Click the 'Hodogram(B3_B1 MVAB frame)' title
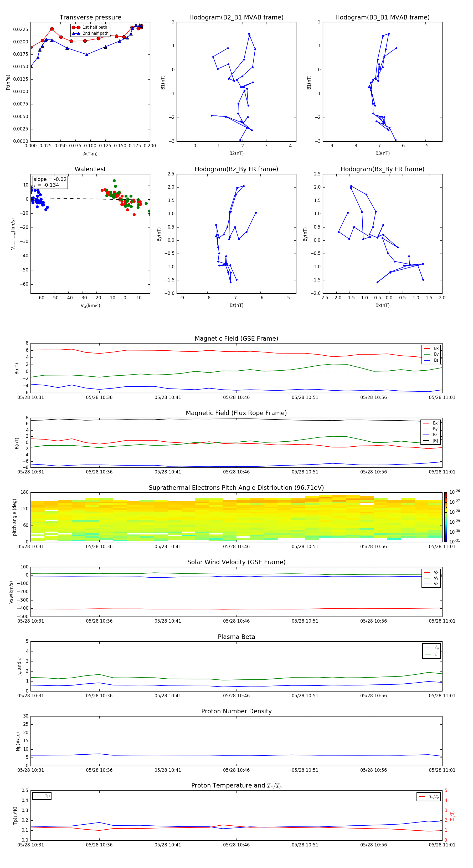473x868 pixels. coord(382,17)
